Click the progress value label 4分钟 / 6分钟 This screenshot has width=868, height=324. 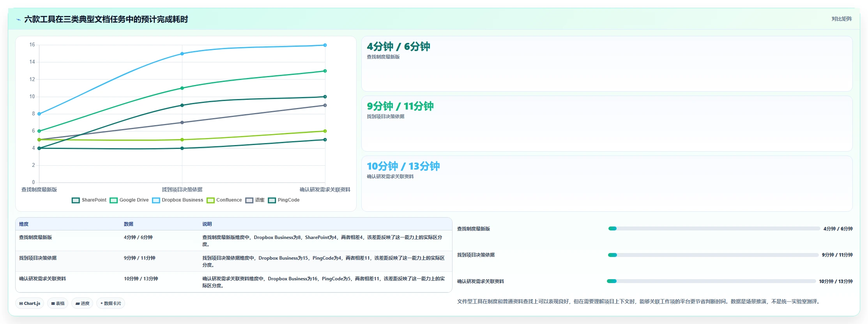tap(838, 229)
